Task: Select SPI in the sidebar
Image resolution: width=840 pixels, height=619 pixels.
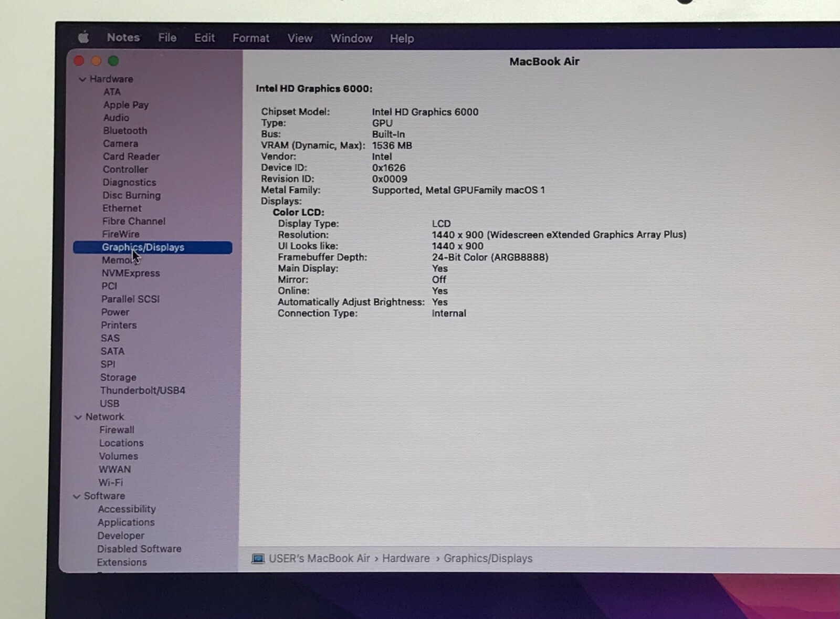Action: pyautogui.click(x=108, y=364)
